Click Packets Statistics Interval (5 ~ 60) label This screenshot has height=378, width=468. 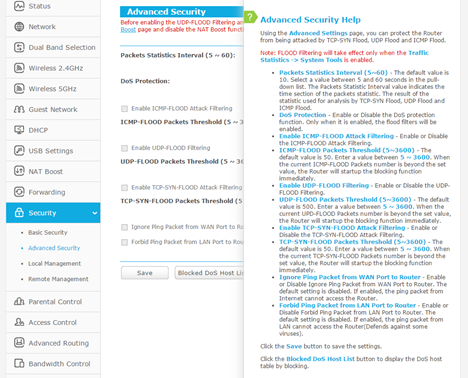178,55
